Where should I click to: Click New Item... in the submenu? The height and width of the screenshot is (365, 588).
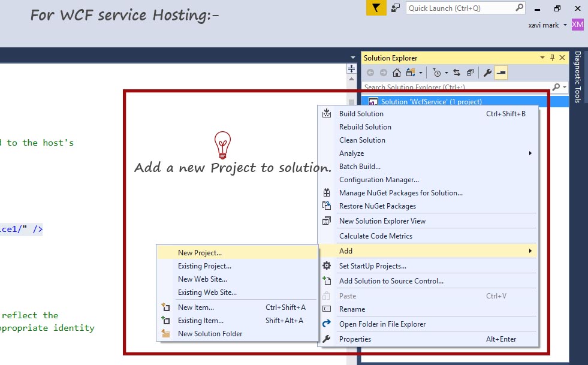click(x=237, y=307)
